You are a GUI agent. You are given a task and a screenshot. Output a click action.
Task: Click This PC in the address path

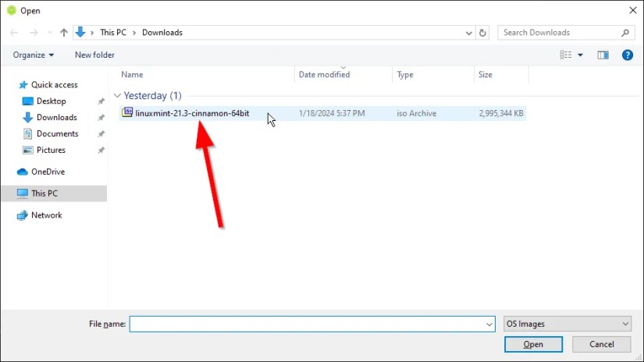click(113, 33)
